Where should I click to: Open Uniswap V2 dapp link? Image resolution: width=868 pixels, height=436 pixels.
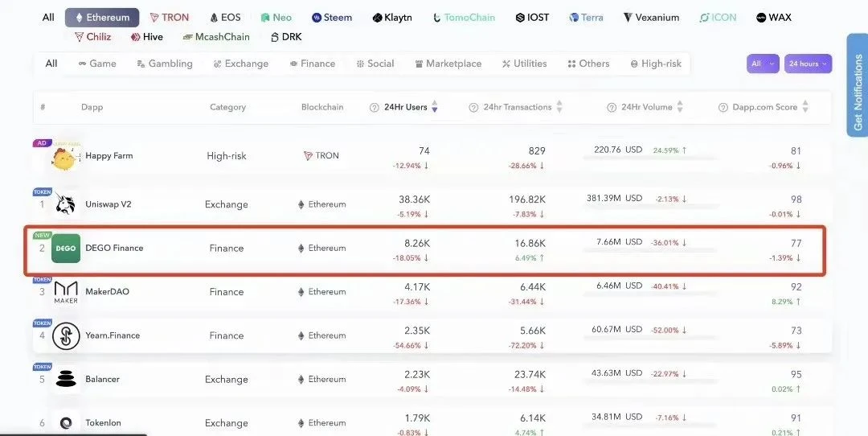pos(108,204)
